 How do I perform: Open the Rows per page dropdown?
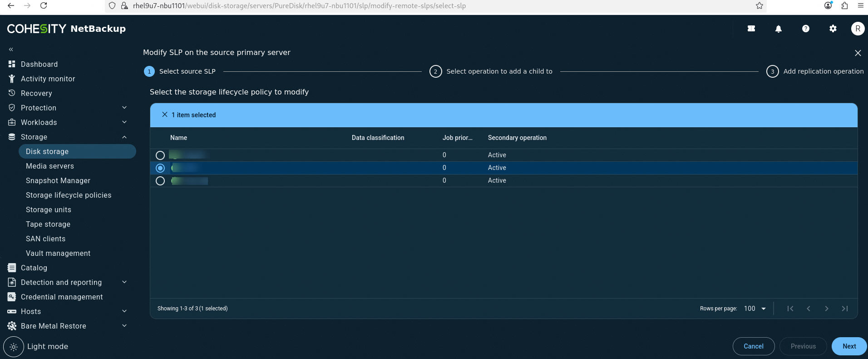pyautogui.click(x=755, y=309)
